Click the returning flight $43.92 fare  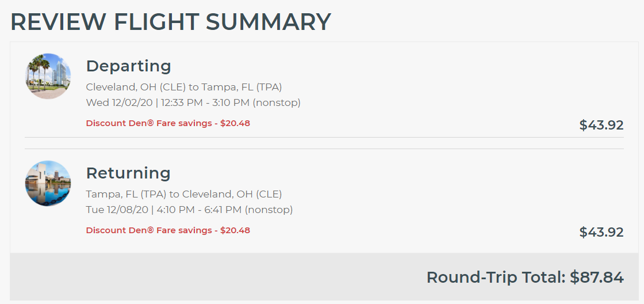pyautogui.click(x=601, y=232)
